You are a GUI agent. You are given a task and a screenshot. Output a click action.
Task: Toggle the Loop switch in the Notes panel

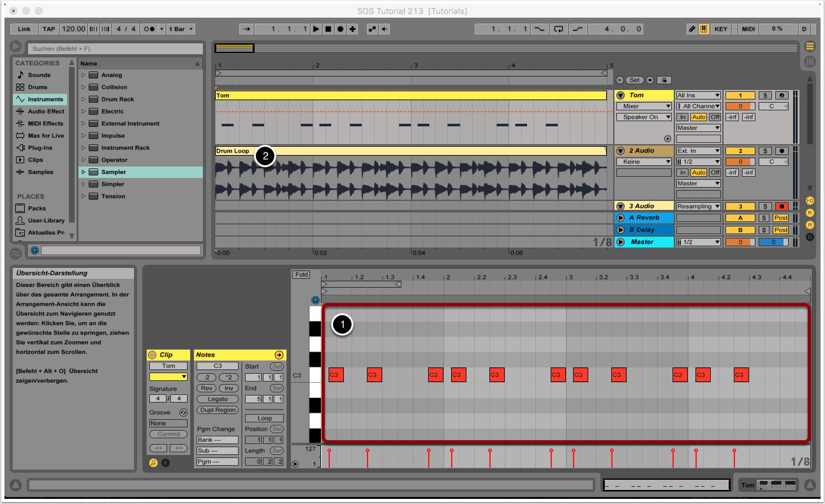pos(265,419)
